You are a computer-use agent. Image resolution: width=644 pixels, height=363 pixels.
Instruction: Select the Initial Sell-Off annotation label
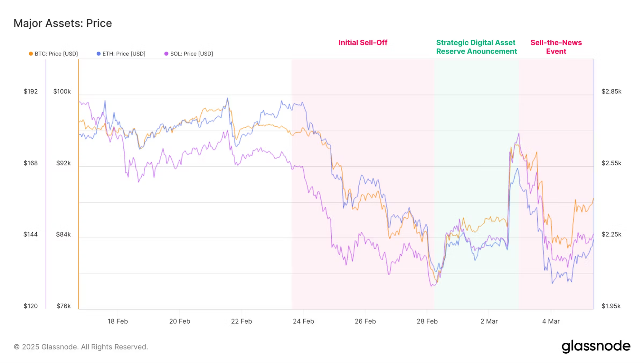[x=363, y=43]
